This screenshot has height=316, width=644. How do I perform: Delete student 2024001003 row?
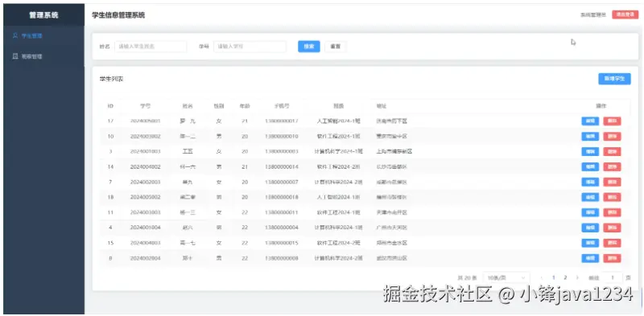612,151
